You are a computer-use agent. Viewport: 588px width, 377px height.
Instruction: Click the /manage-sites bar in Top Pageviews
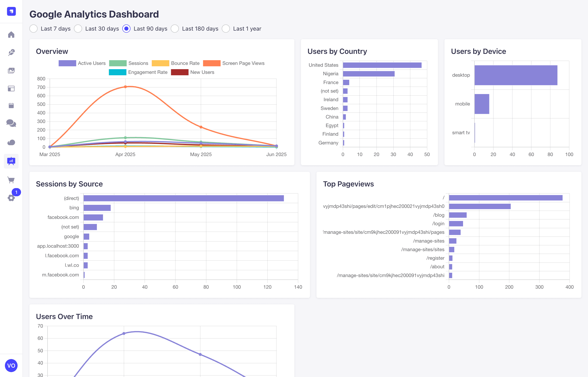click(x=453, y=241)
